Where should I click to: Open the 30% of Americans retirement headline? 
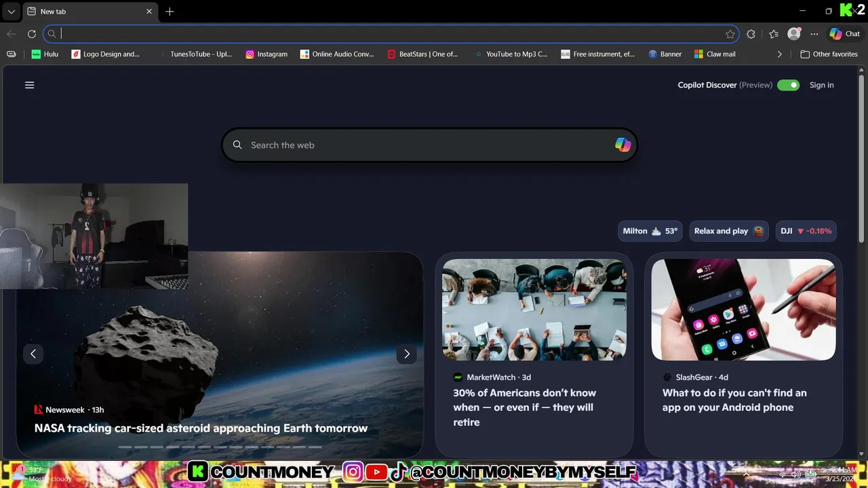tap(525, 407)
